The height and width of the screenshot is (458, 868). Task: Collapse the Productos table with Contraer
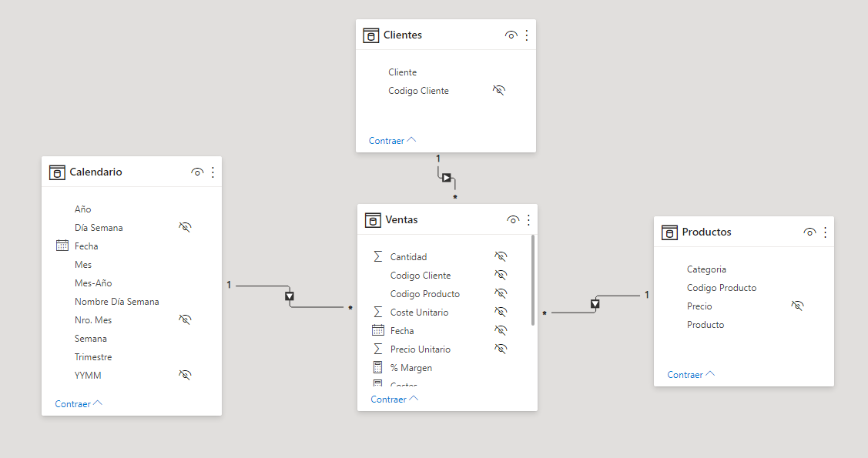[691, 375]
